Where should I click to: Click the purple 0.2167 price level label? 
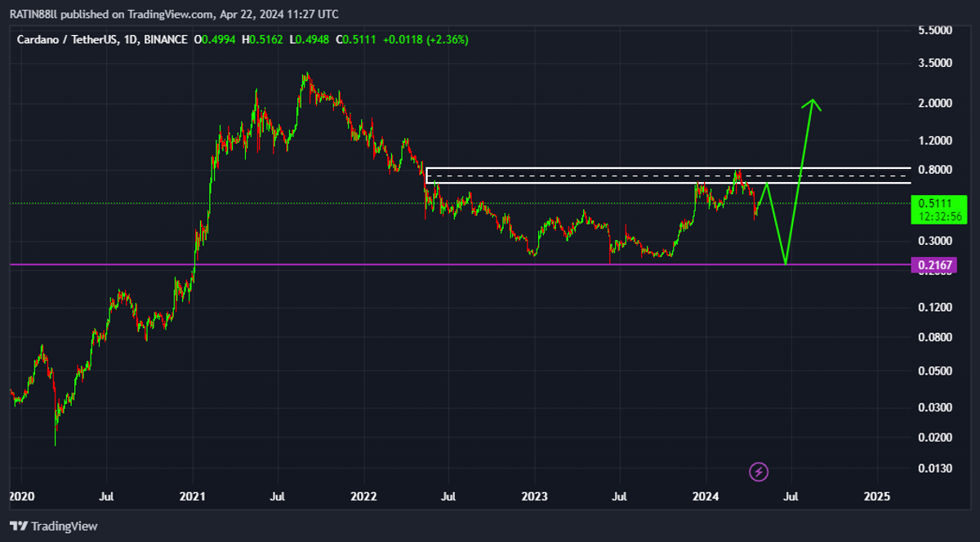click(933, 264)
